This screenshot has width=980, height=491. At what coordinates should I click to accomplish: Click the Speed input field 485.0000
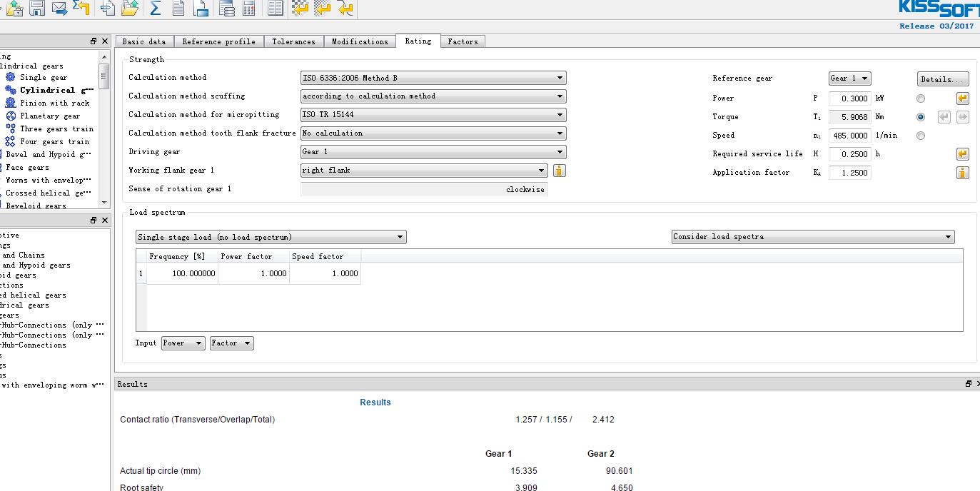tap(850, 136)
